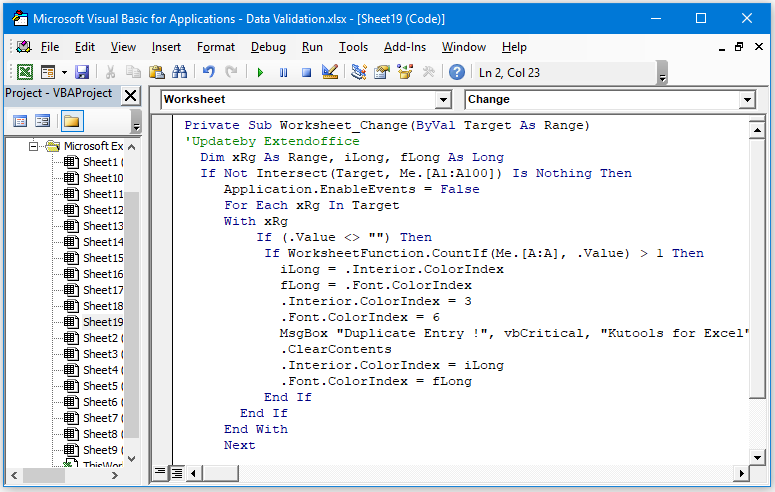This screenshot has height=492, width=775.
Task: Click the Save floppy disk icon
Action: click(x=82, y=72)
